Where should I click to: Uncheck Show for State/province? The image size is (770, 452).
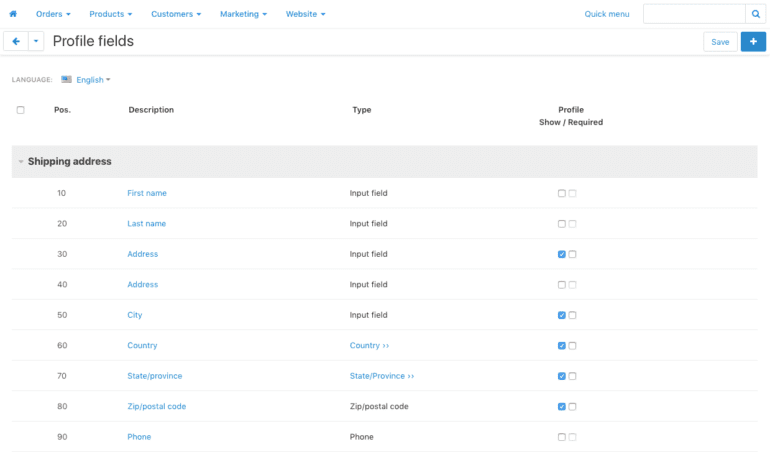[x=562, y=376]
